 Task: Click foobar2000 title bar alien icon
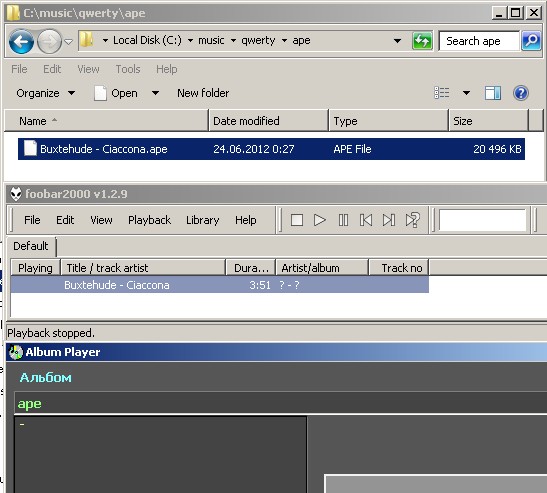[16, 194]
